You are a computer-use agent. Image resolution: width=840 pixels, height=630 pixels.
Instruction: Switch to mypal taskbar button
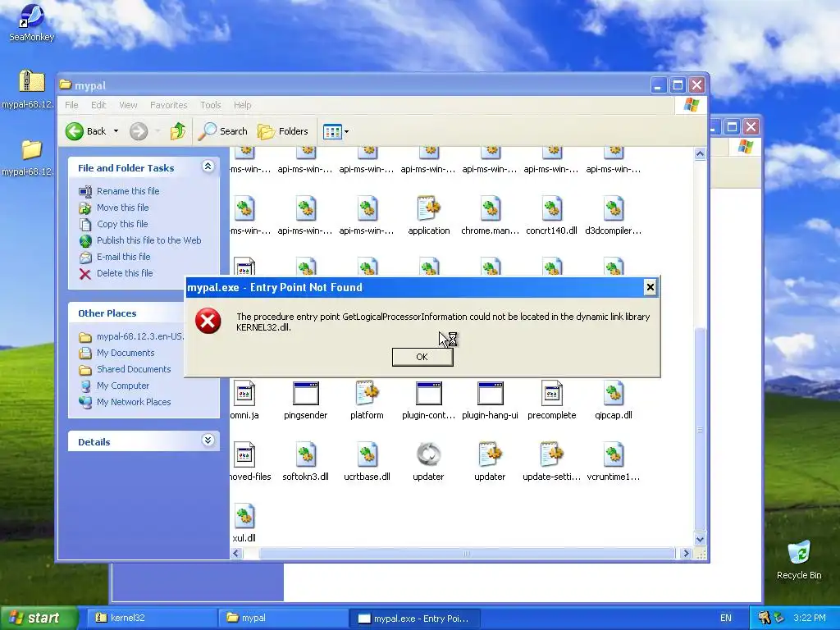283,618
